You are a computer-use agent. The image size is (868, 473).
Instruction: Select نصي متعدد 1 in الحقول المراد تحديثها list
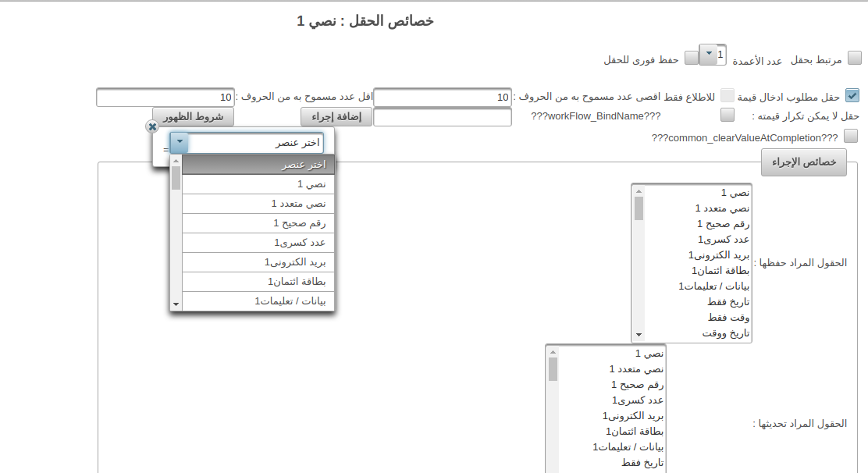tap(612, 368)
